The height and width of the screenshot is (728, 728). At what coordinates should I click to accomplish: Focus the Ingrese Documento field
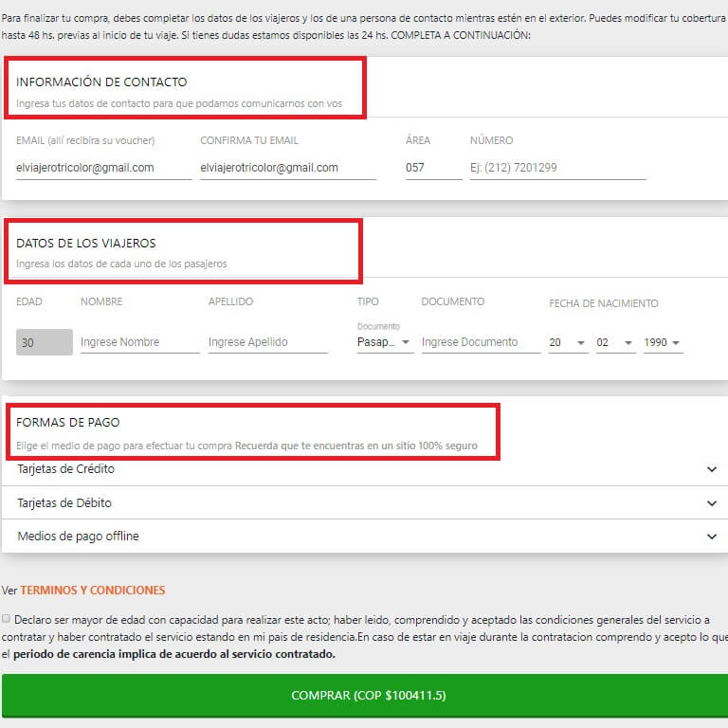point(481,342)
